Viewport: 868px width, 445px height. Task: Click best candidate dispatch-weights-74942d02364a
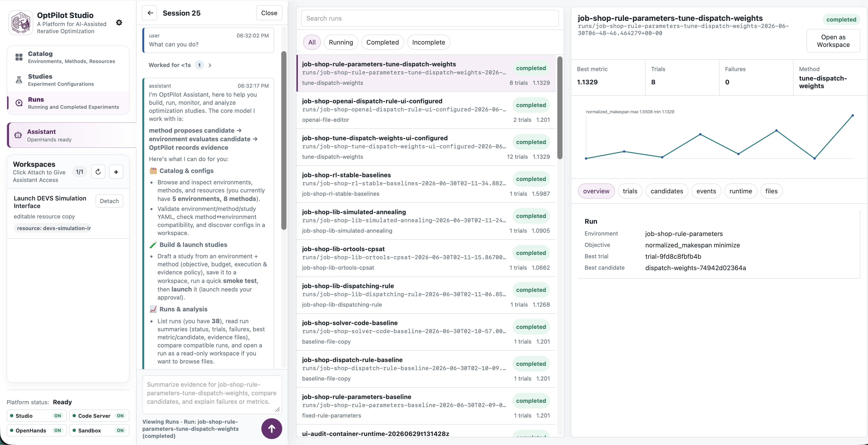click(x=695, y=268)
